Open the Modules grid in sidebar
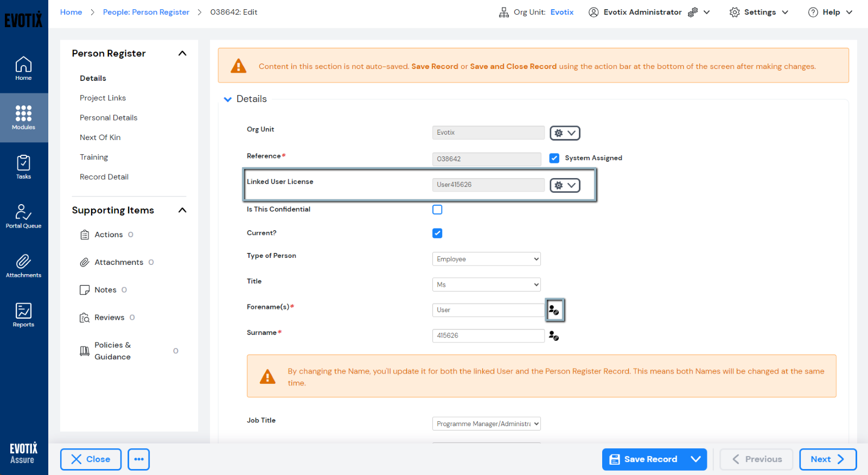This screenshot has width=868, height=475. pos(23,118)
